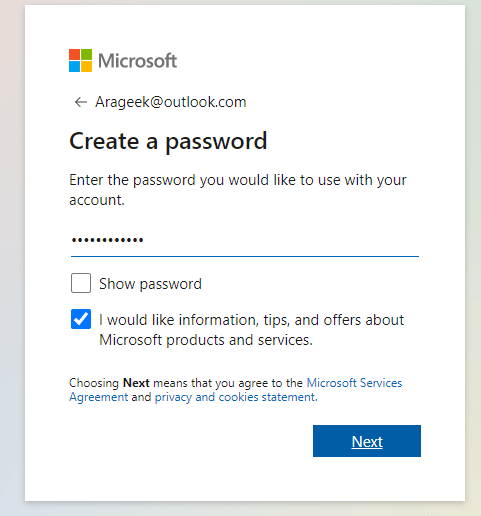Click the 'Microsoft products and services' text line
Viewport: 481px width, 516px height.
tap(206, 340)
